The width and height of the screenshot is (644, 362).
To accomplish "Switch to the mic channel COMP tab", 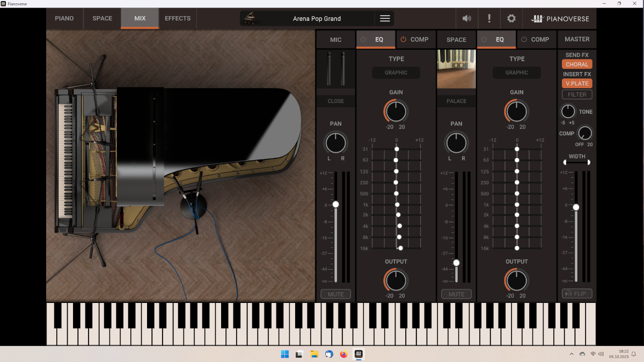I will pos(416,39).
